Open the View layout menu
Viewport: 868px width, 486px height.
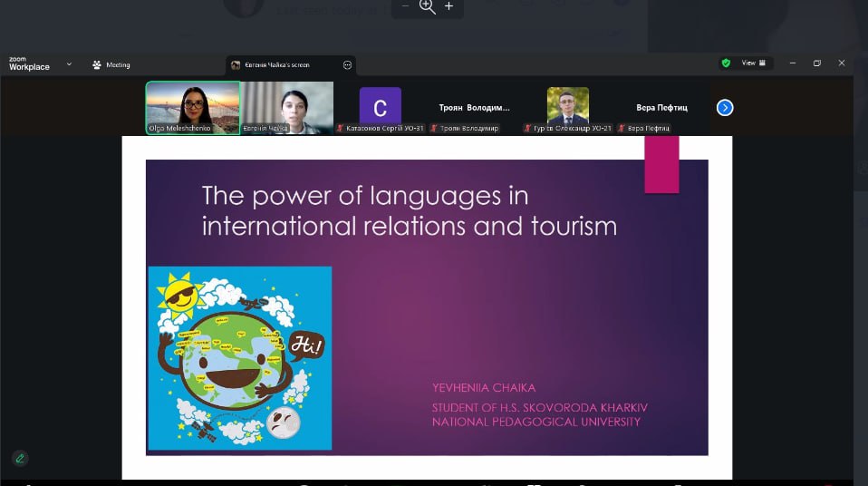coord(753,63)
